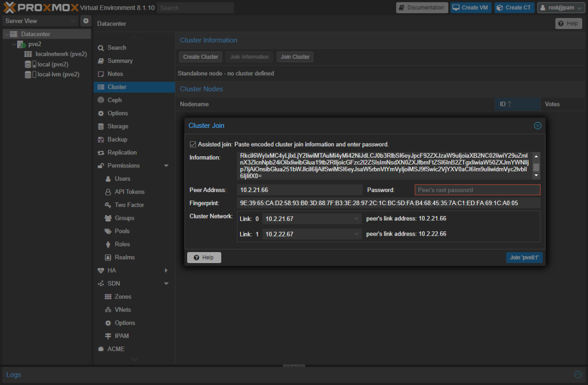The image size is (588, 385).
Task: Click the Votes column header
Action: 563,104
